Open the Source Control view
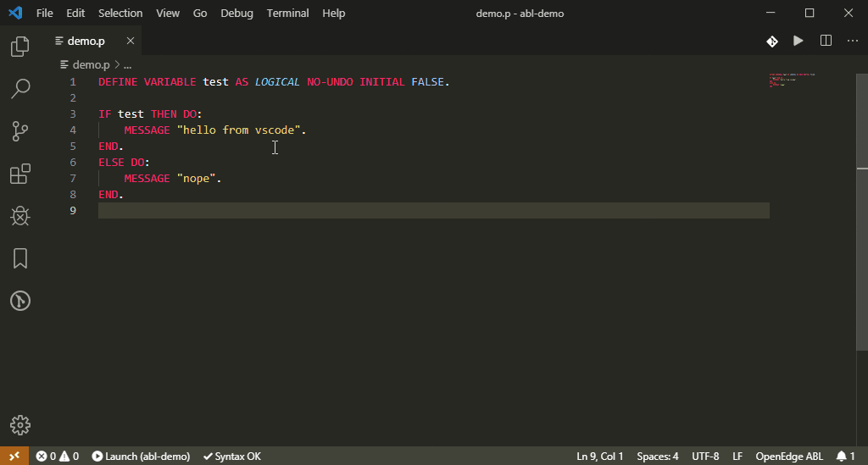The width and height of the screenshot is (868, 465). pos(20,131)
